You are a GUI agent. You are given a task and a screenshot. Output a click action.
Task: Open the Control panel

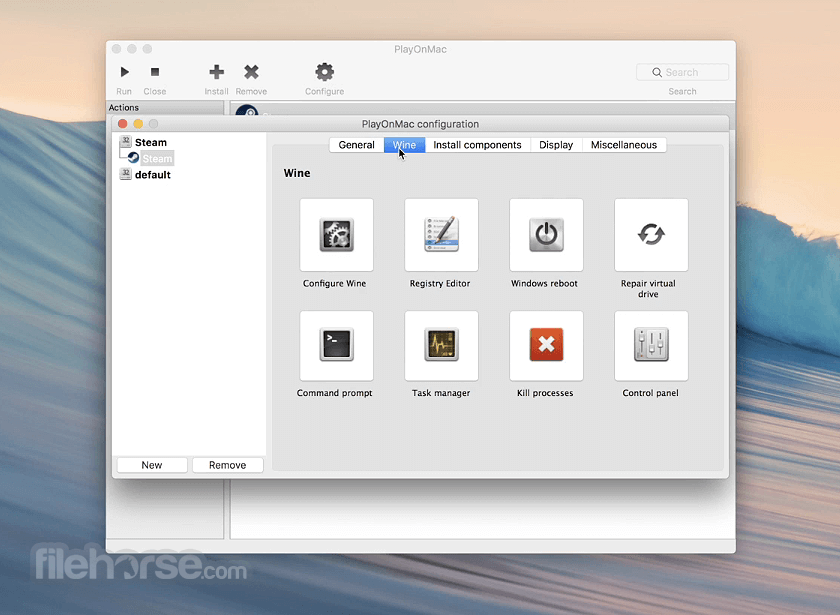click(651, 346)
